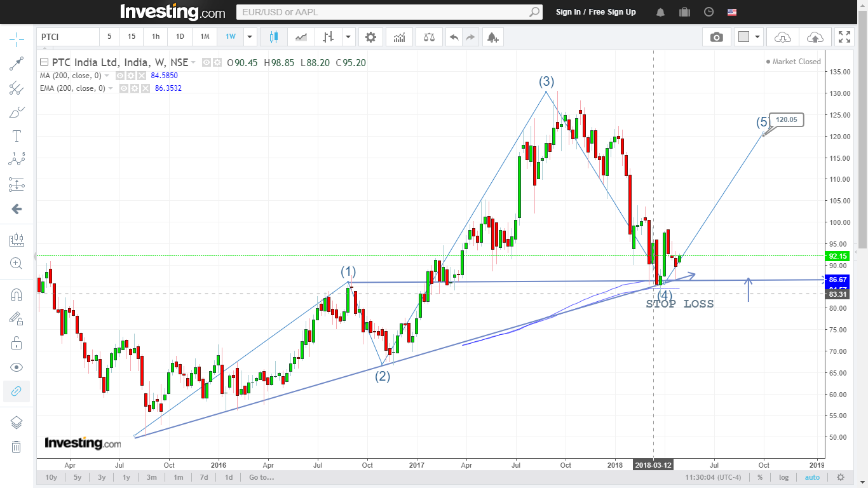Hide the PTC India main series eye
Screen dimensions: 868x488
pyautogui.click(x=206, y=62)
